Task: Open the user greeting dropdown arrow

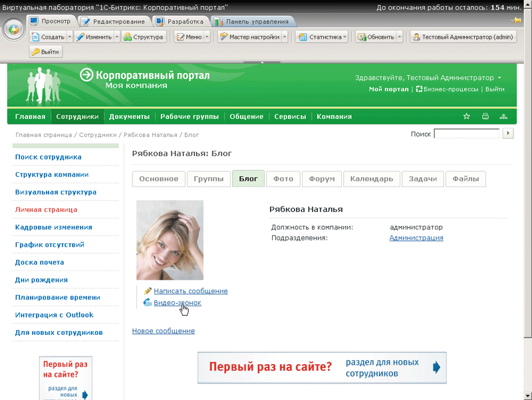Action: pyautogui.click(x=499, y=78)
